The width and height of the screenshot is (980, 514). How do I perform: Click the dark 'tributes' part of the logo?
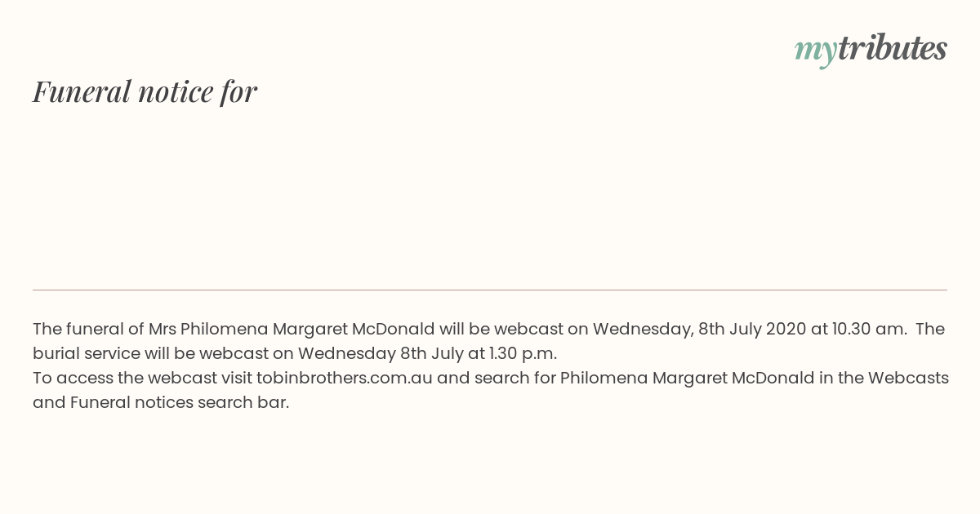coord(893,47)
